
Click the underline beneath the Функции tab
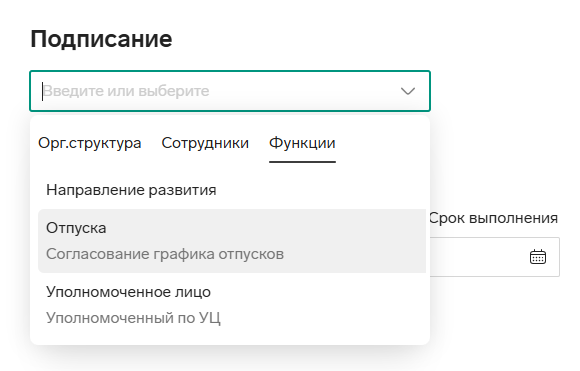(302, 162)
